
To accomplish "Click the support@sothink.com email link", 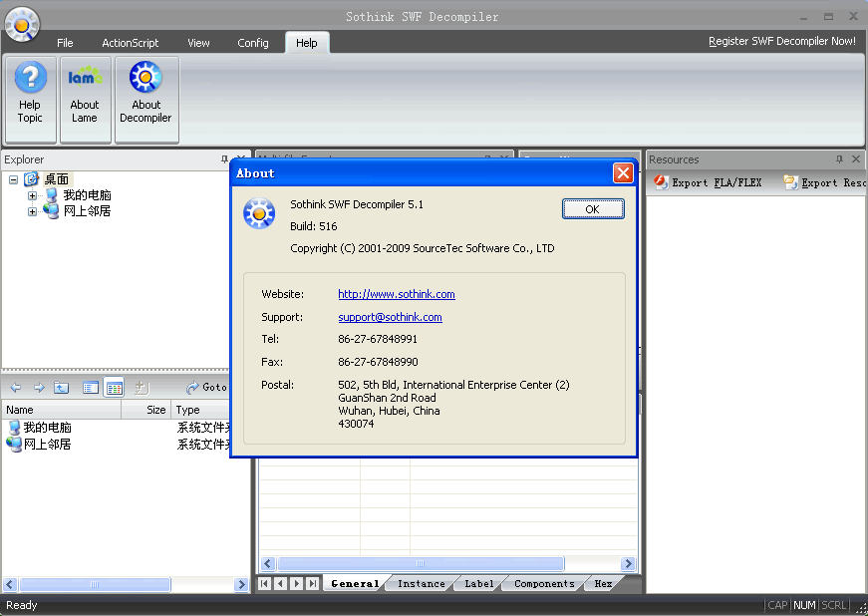I will (x=391, y=317).
